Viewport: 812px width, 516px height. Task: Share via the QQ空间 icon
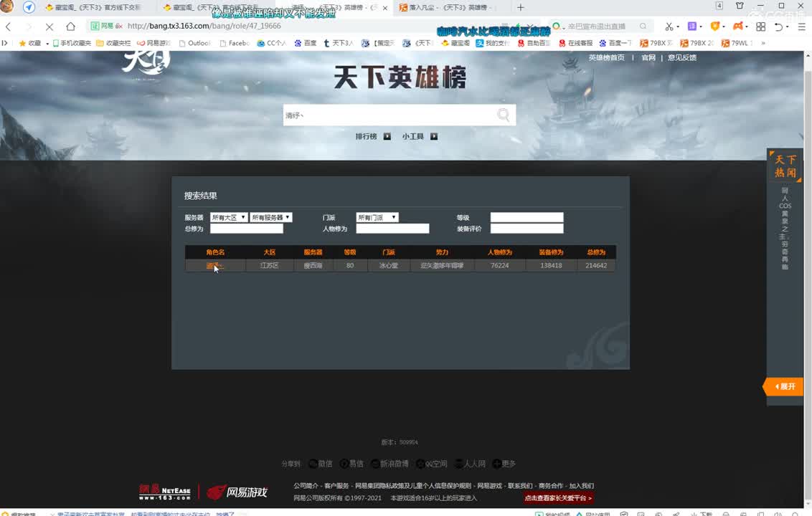422,463
